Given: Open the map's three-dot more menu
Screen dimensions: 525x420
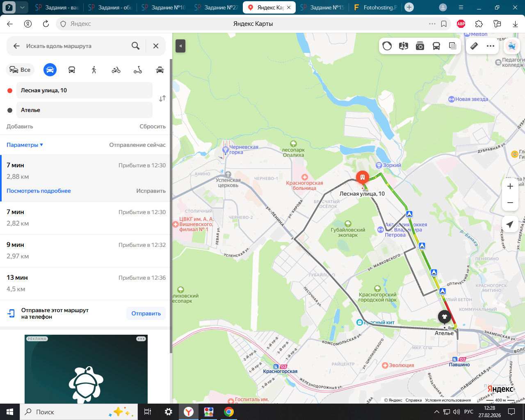Looking at the screenshot, I should coord(491,46).
